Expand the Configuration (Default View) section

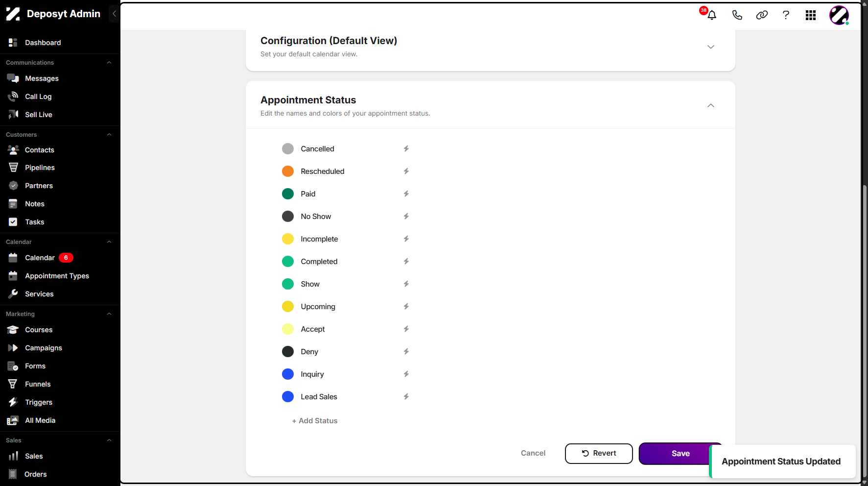click(711, 47)
